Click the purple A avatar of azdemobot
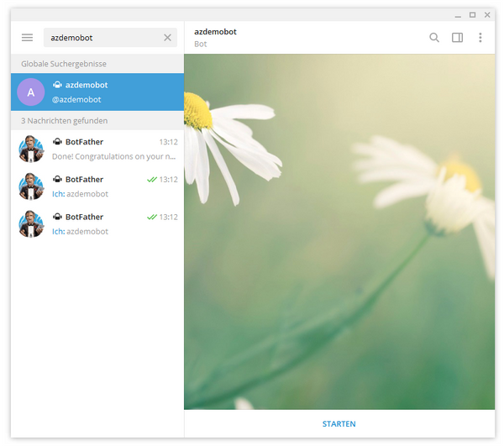 click(31, 92)
